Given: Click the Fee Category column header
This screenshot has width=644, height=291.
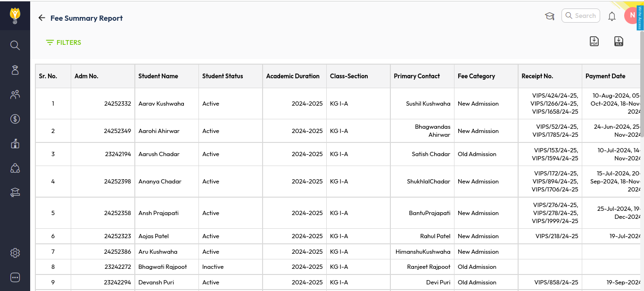Looking at the screenshot, I should [x=476, y=76].
